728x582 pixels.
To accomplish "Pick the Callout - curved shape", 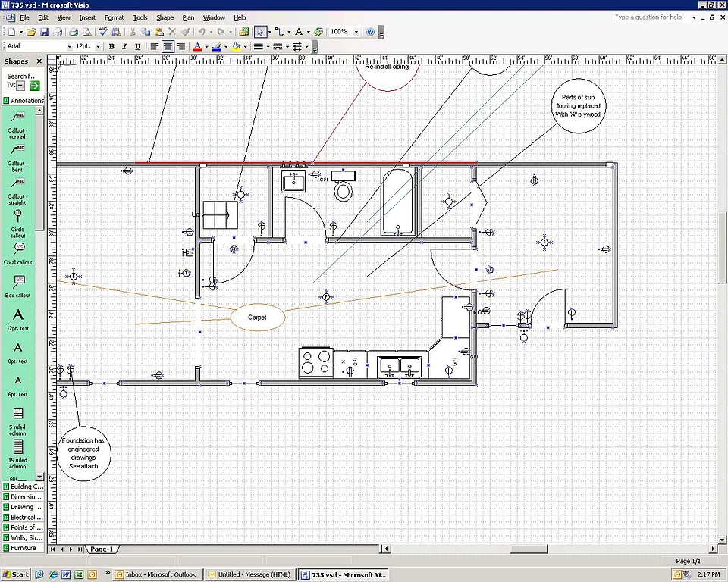I will (18, 117).
